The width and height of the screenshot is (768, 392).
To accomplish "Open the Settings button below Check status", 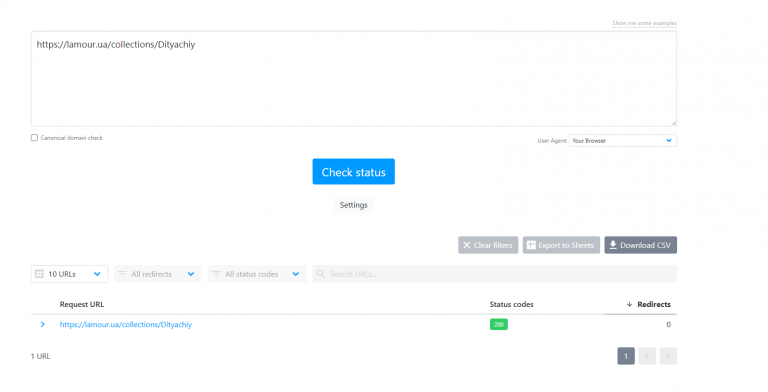I will tap(354, 205).
